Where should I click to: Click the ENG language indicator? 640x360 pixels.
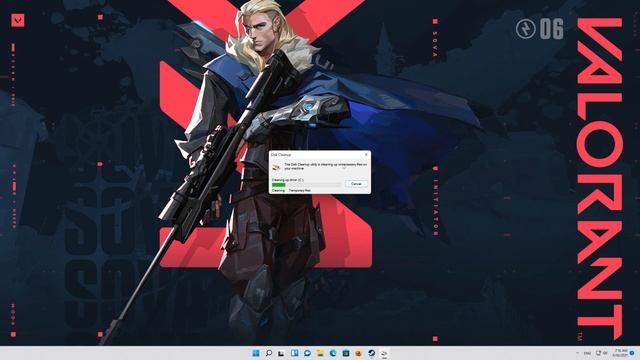pyautogui.click(x=587, y=353)
